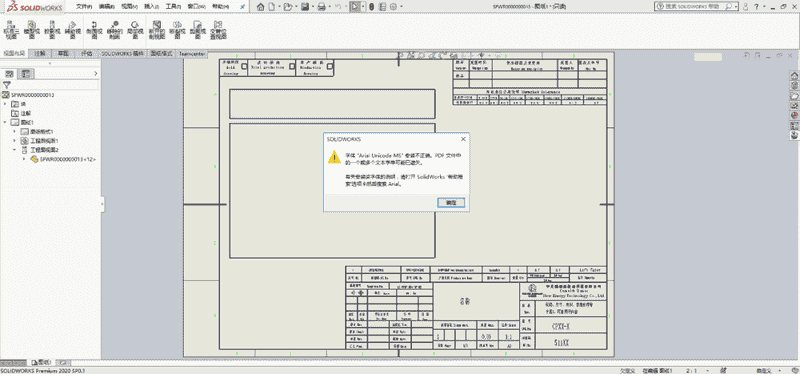Select the Broken-out Section tool
The image size is (800, 374).
(x=156, y=30)
